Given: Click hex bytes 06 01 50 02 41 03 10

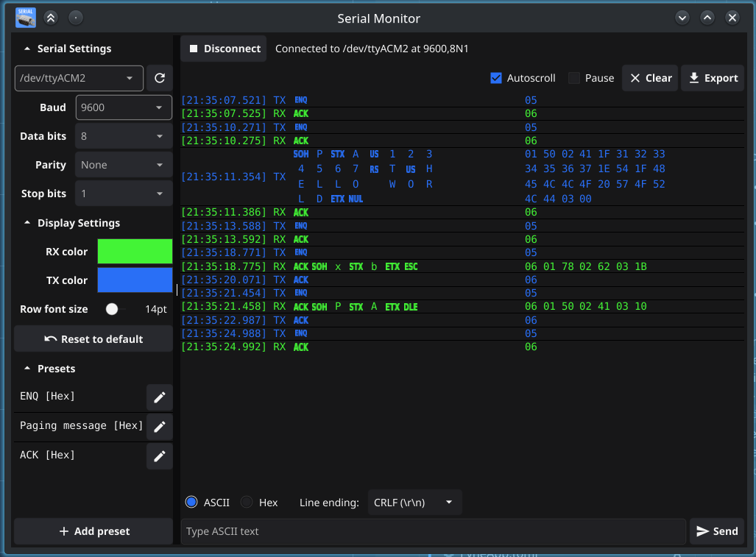Looking at the screenshot, I should (x=586, y=306).
